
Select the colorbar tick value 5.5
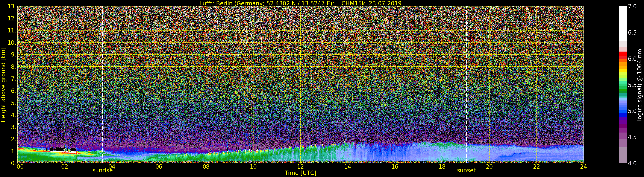632,85
